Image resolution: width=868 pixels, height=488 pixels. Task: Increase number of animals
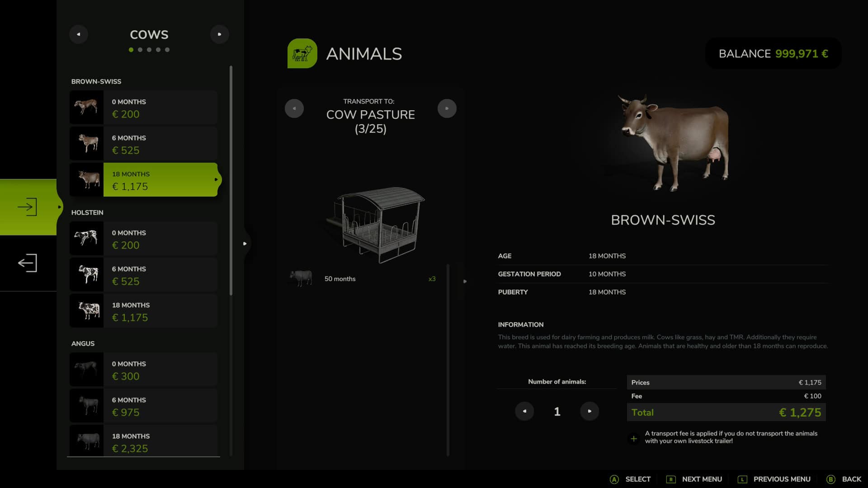(x=590, y=411)
